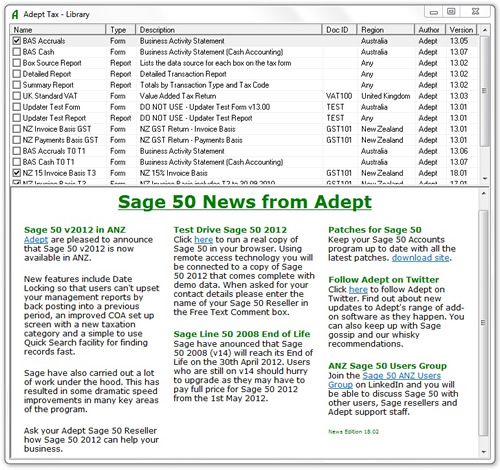
Task: Click 'Totals by Transaction Type and Tax Code'
Action: coord(204,85)
